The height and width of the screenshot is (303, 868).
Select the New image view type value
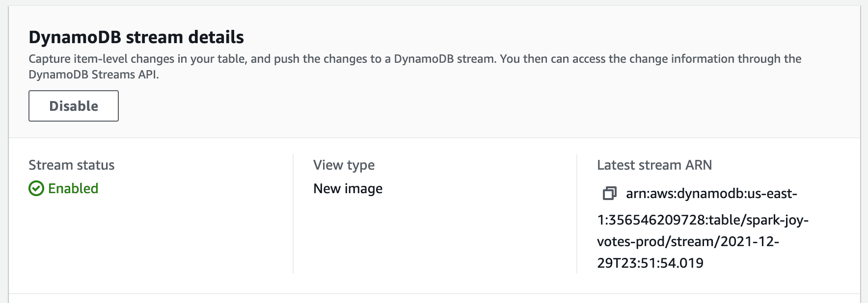tap(348, 189)
